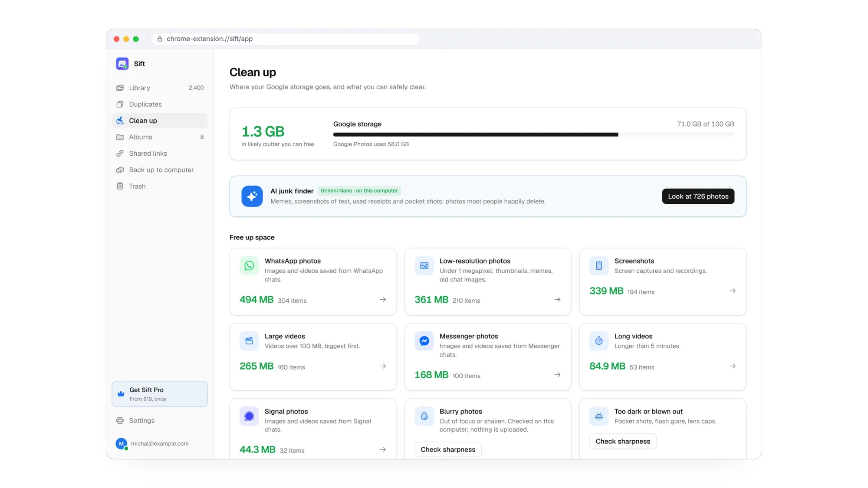Click the AI junk finder sparkle icon
Viewport: 868px width, 488px height.
click(252, 197)
